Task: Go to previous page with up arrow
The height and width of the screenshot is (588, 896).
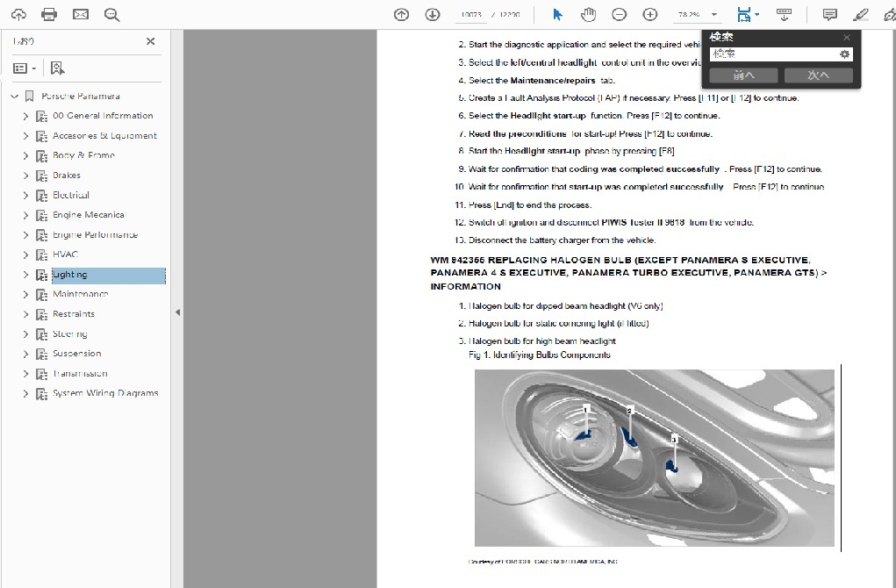Action: click(401, 15)
